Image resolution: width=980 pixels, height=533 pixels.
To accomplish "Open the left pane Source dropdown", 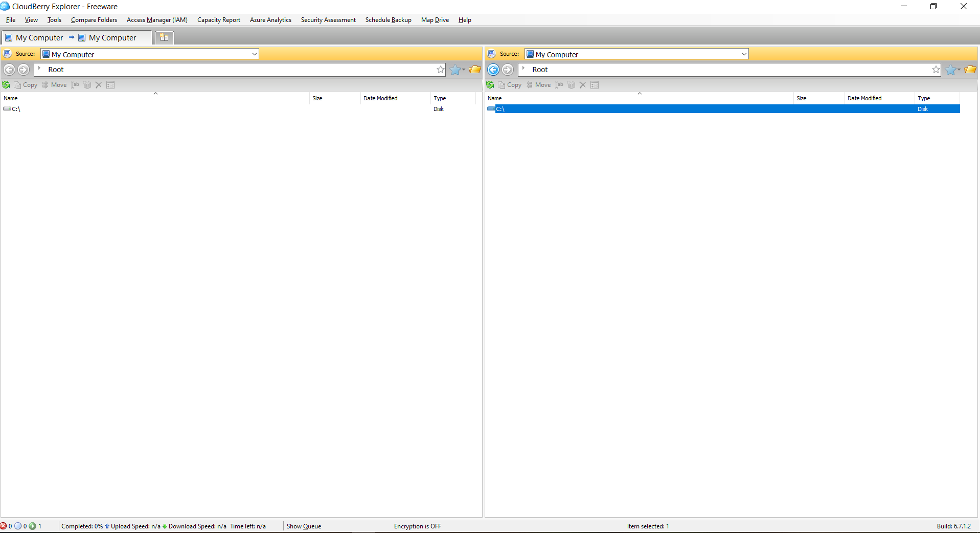I will pyautogui.click(x=254, y=54).
